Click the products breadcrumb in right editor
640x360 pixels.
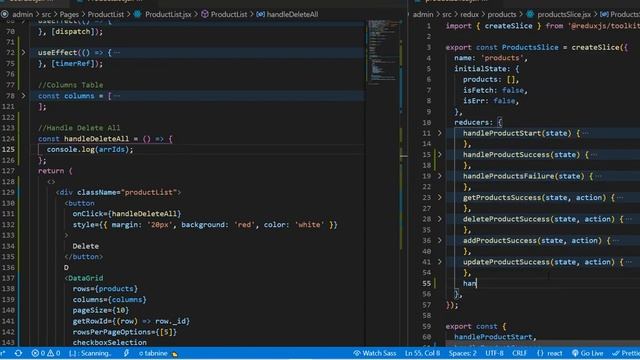tap(502, 14)
